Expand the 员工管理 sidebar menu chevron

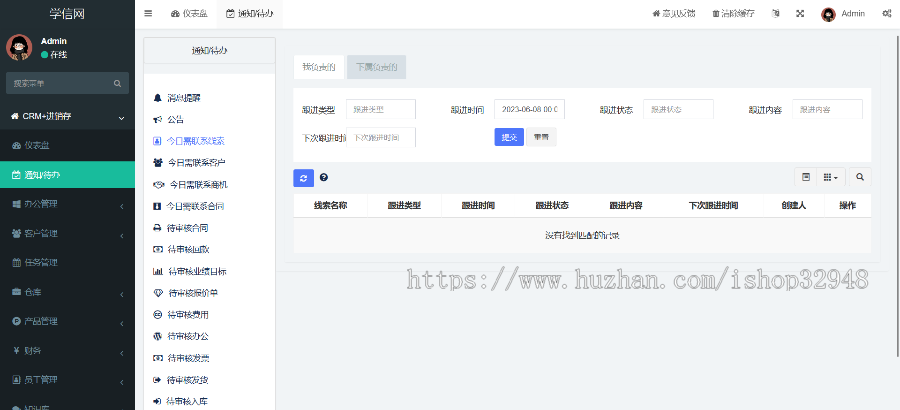coord(122,381)
